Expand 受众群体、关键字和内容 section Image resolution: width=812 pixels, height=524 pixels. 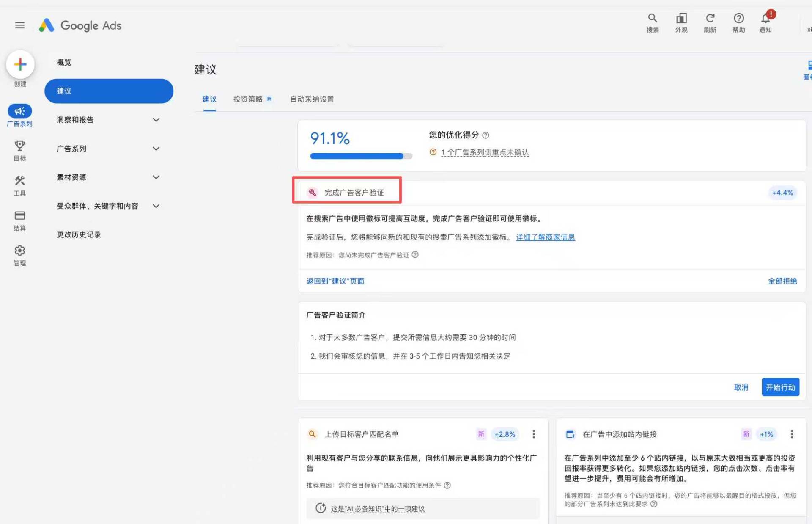click(x=156, y=206)
